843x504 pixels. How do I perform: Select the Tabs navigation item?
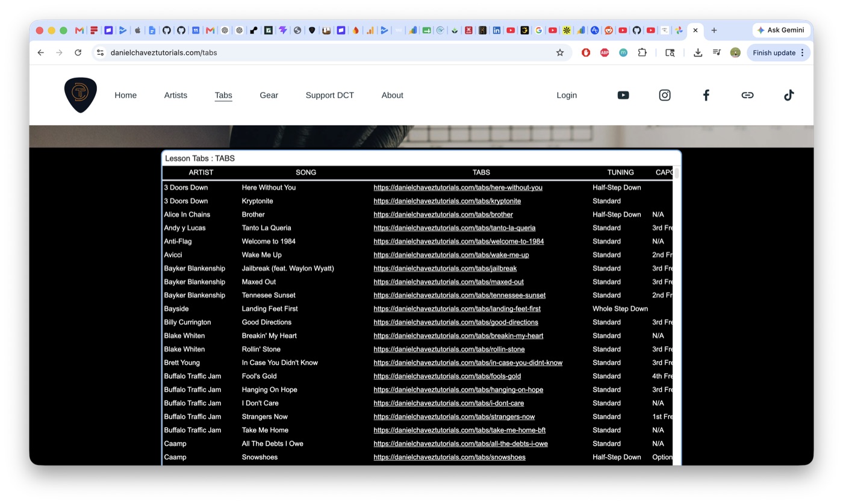coord(223,95)
